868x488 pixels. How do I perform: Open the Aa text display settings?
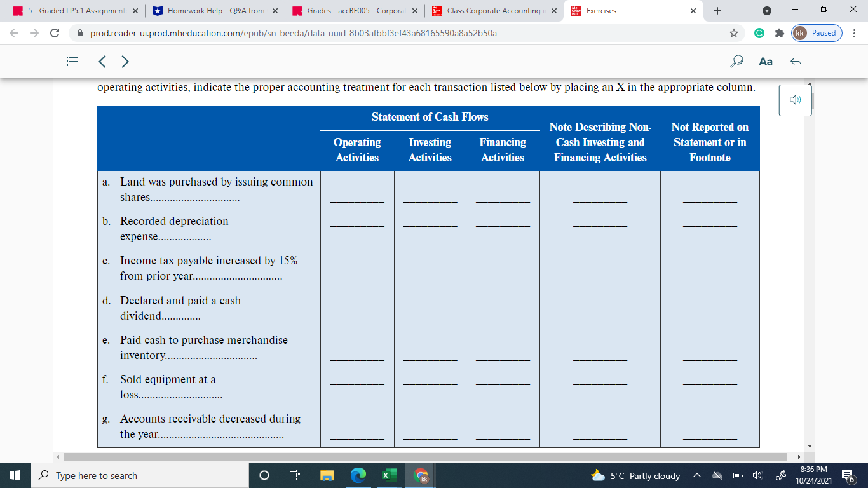pos(765,61)
